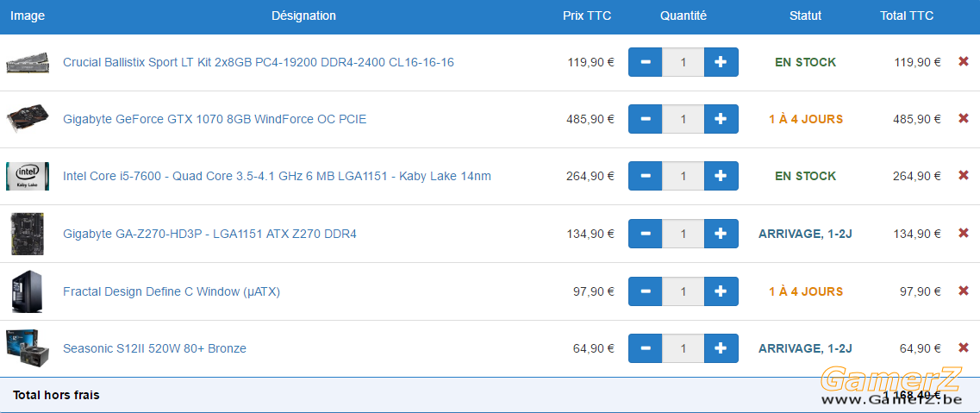This screenshot has height=413, width=980.
Task: Increase quantity of Crucial Ballistix RAM kit
Action: click(721, 62)
